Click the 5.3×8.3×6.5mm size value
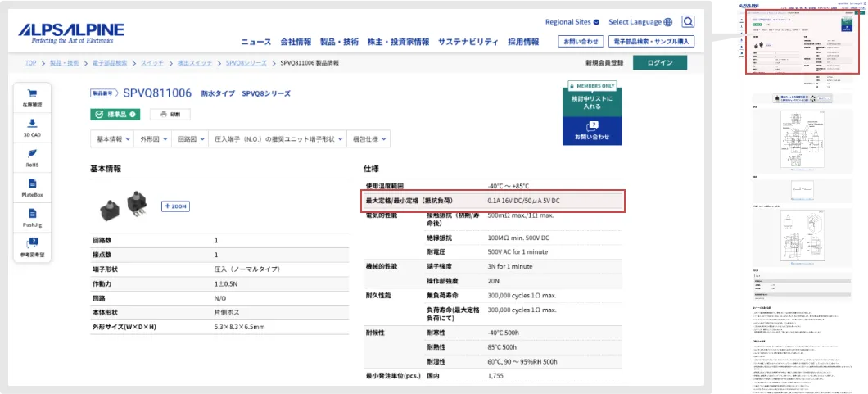The height and width of the screenshot is (394, 868). [239, 327]
